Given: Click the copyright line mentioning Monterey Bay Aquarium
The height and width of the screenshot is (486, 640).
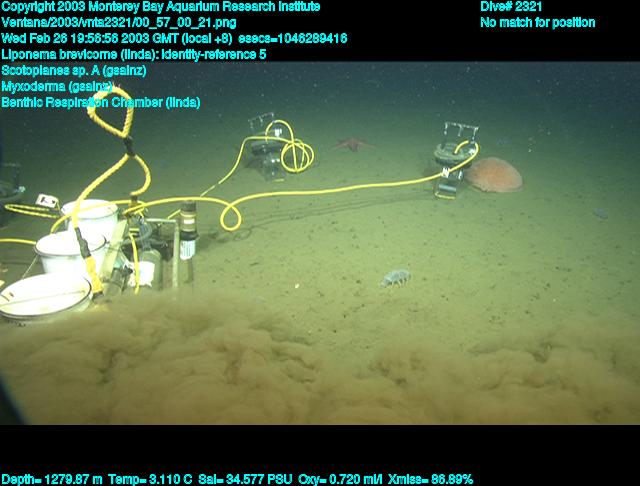Looking at the screenshot, I should (160, 7).
